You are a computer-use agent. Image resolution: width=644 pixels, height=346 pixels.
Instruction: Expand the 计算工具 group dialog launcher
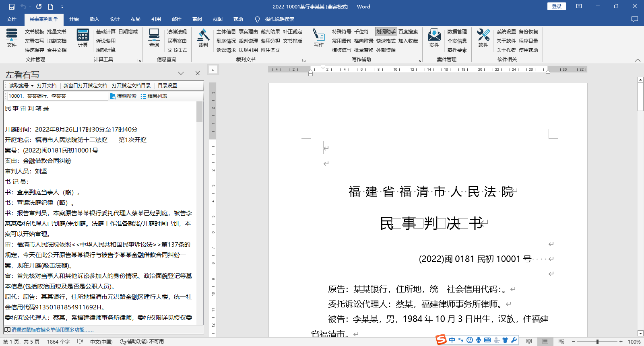point(139,60)
